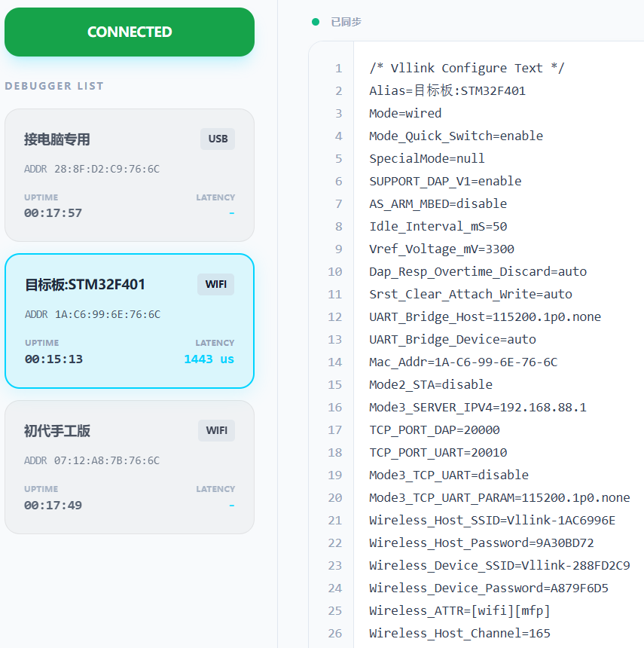The height and width of the screenshot is (648, 644).
Task: Click the WIFI badge on 目标板:STM32F401
Action: 217,284
